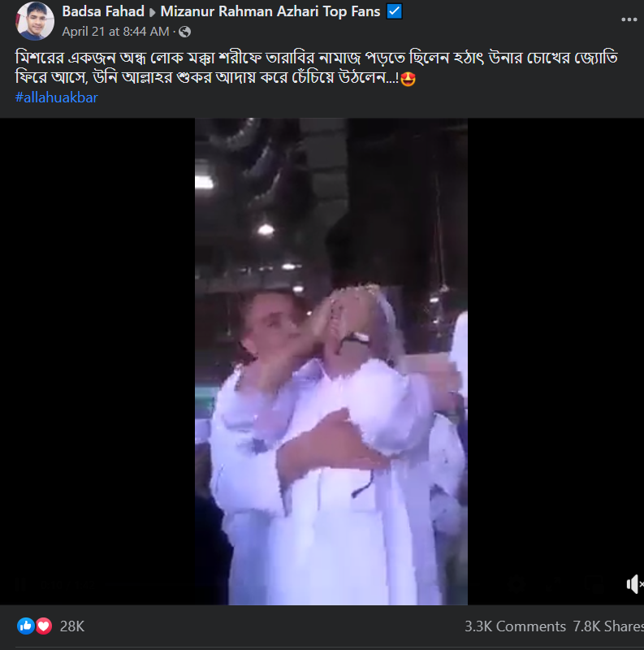Open the Badsa Fahad profile name link
644x650 pixels.
pyautogui.click(x=102, y=12)
